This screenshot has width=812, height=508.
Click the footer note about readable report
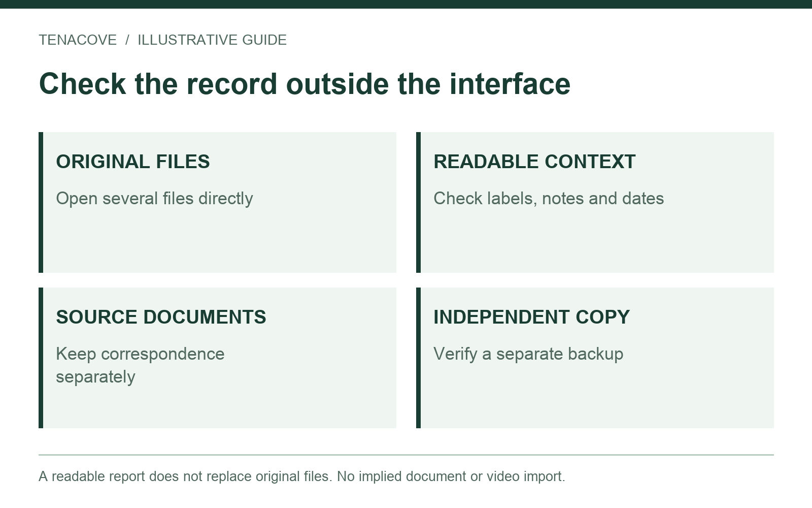pyautogui.click(x=302, y=477)
